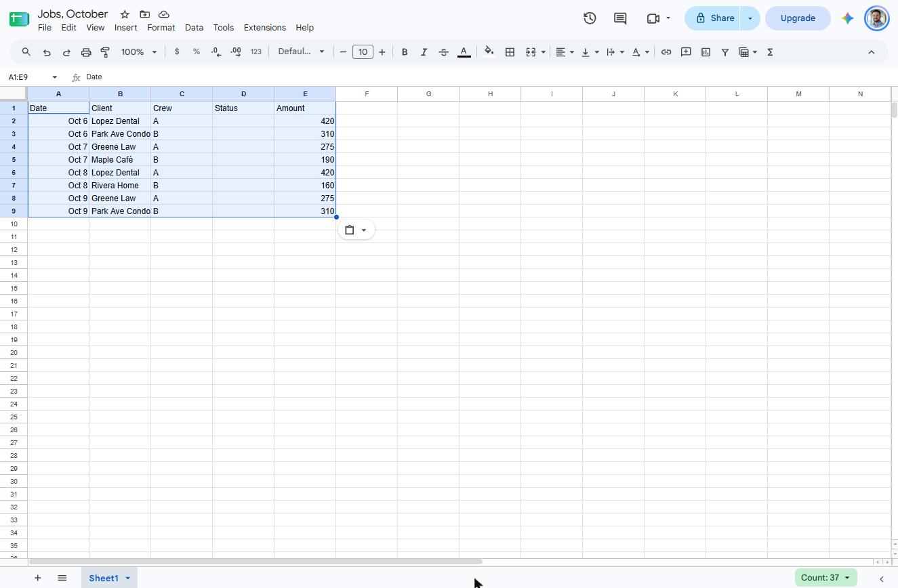The width and height of the screenshot is (898, 588).
Task: Open the Gemini sparkle assistant
Action: 848,18
